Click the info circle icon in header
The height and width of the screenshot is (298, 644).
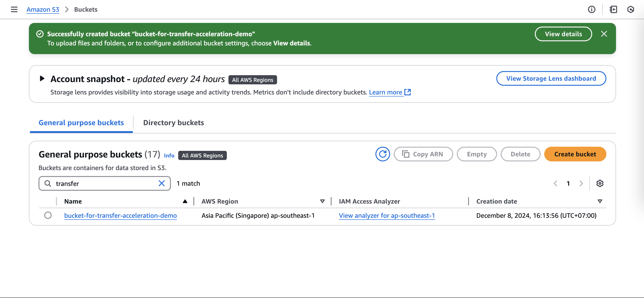pos(591,9)
